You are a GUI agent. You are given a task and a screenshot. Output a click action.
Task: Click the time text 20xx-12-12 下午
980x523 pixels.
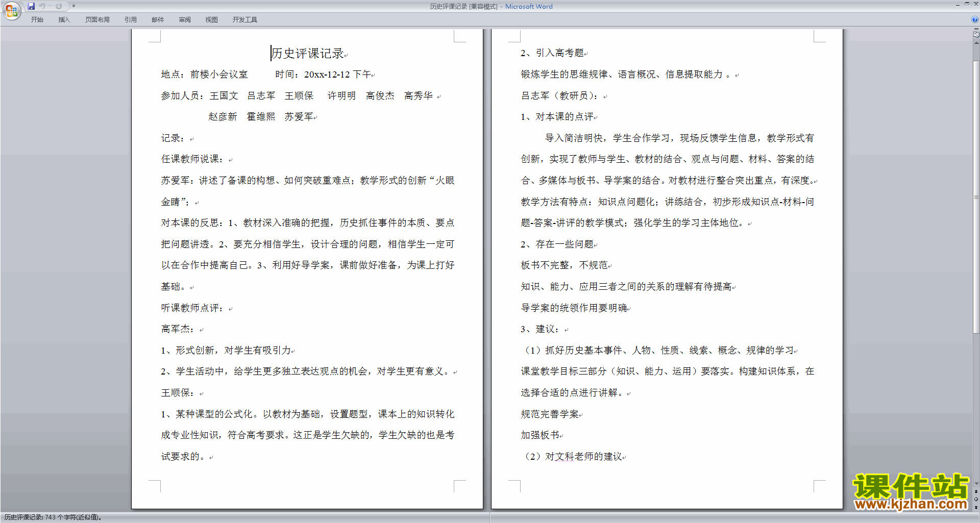tap(338, 74)
